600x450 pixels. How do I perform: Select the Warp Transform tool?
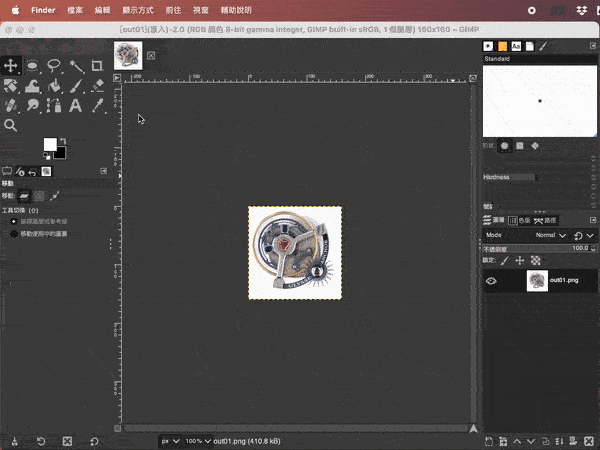tap(33, 86)
